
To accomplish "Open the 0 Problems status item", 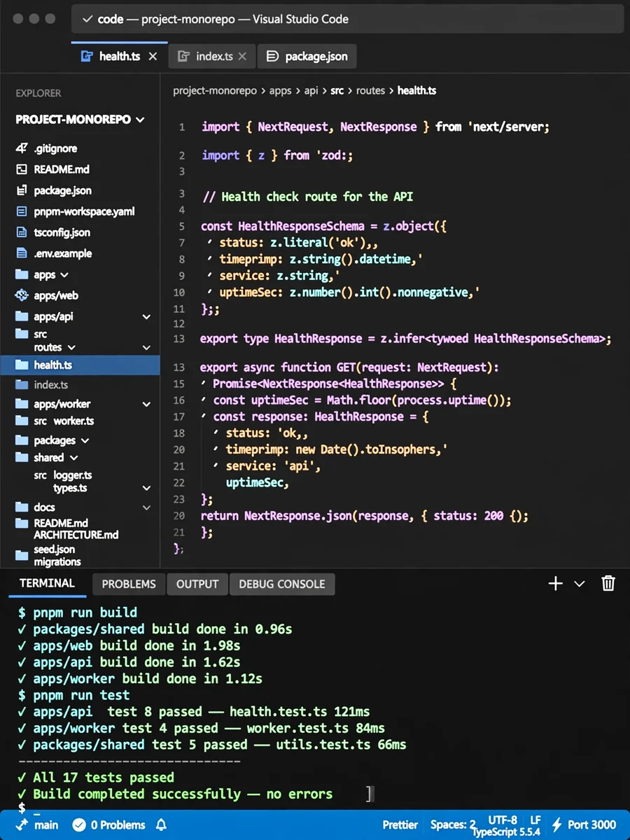I will [x=108, y=825].
